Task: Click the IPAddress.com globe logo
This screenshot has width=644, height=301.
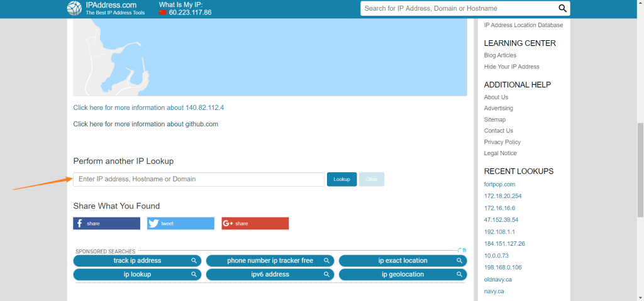Action: [x=74, y=8]
